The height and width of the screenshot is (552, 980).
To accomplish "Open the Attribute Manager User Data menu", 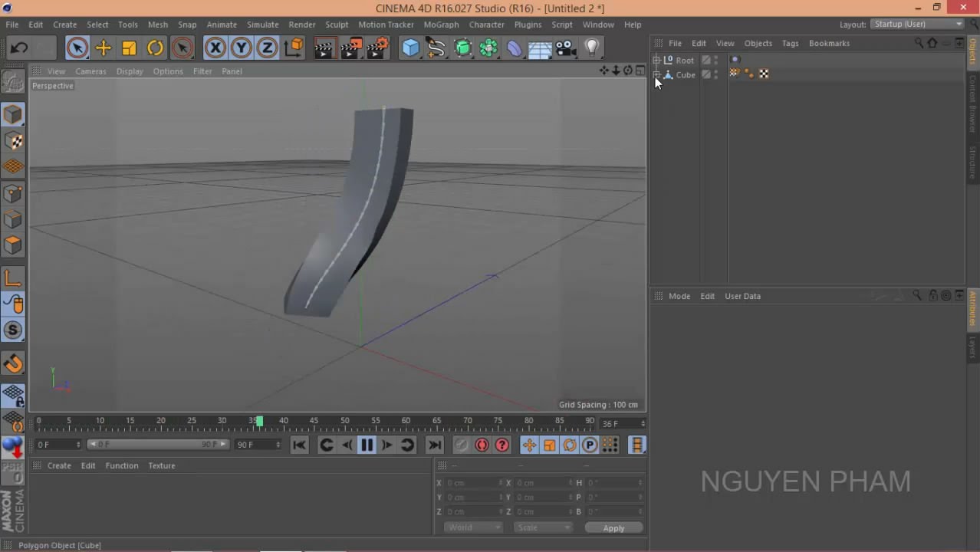I will pos(742,296).
